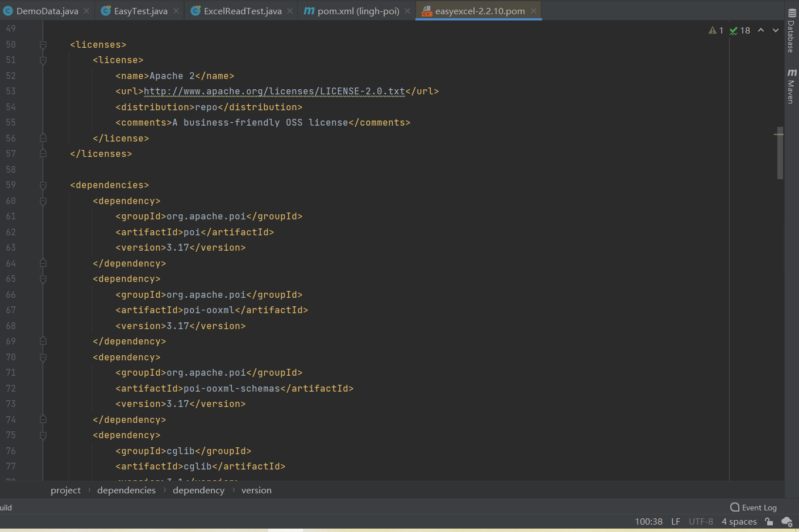Click the 18 typos inspection indicator

[740, 30]
